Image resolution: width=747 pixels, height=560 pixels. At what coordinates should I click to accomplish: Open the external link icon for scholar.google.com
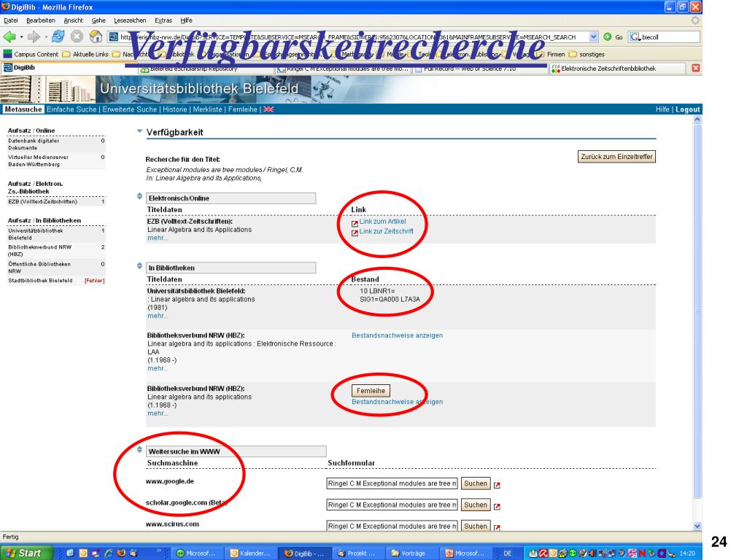coord(497,507)
